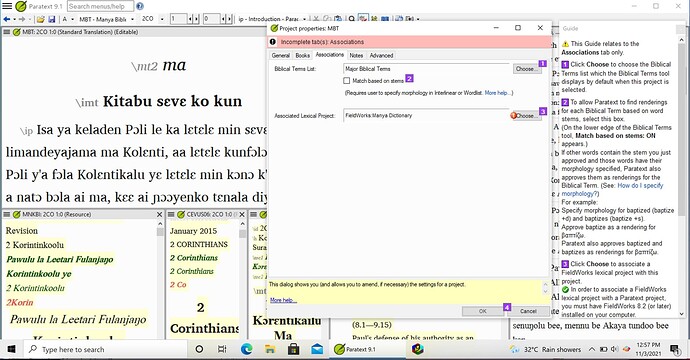Image resolution: width=690 pixels, height=360 pixels.
Task: Expand the system tray hidden icons chevron
Action: [592, 349]
